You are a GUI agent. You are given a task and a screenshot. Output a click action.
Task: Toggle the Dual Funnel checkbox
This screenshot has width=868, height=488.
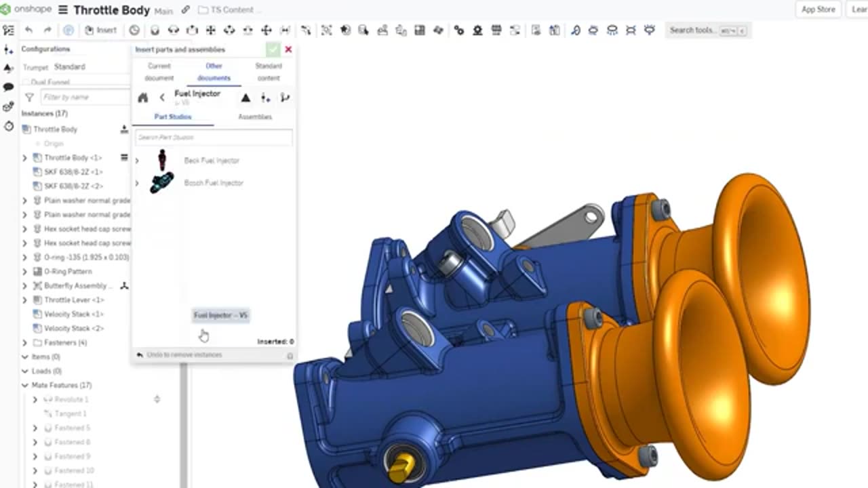point(26,82)
